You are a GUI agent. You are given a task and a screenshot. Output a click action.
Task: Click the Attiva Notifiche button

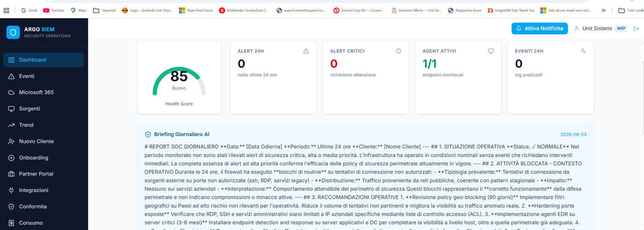pyautogui.click(x=540, y=29)
